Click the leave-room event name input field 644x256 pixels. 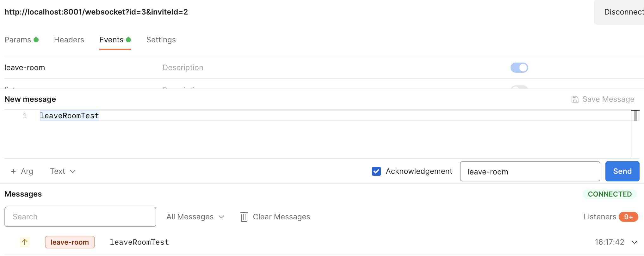(x=530, y=171)
